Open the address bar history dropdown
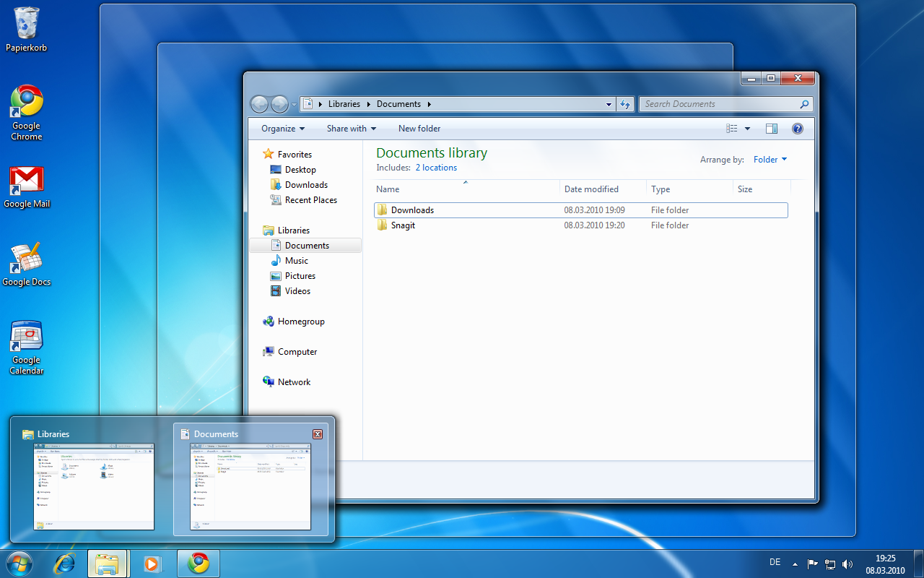Viewport: 924px width, 578px height. (609, 104)
